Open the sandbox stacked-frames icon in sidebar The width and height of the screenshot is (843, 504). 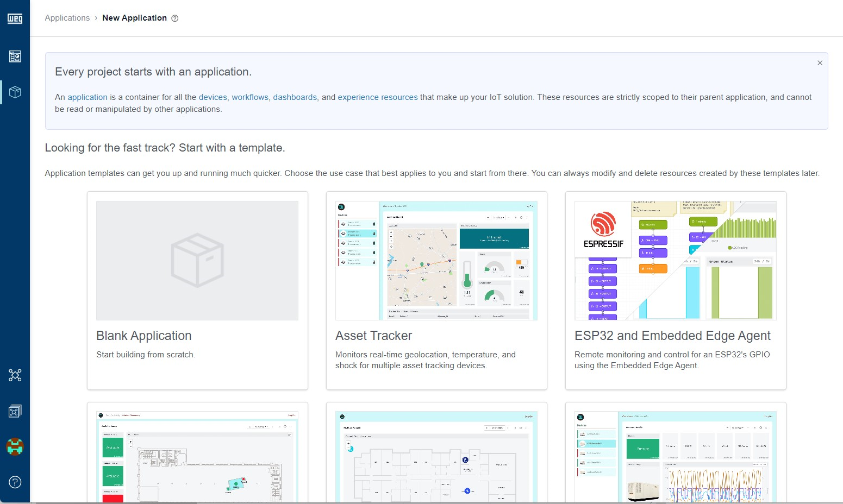[15, 411]
